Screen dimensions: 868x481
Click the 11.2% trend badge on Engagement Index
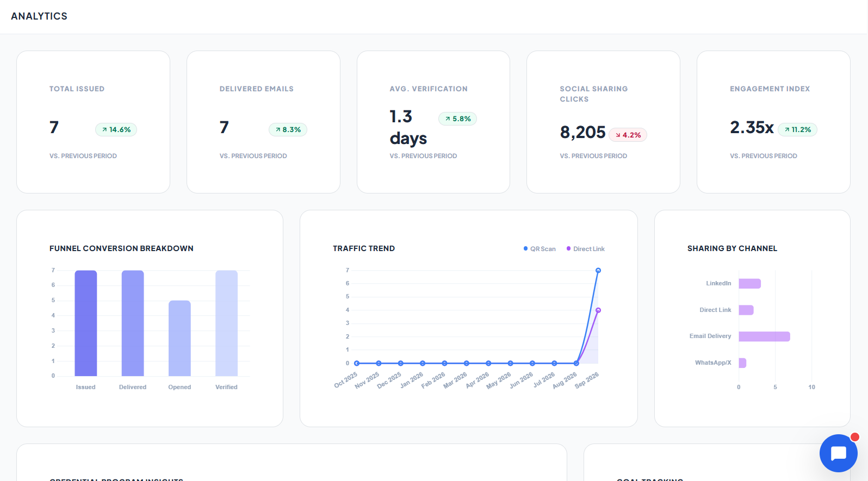point(797,129)
